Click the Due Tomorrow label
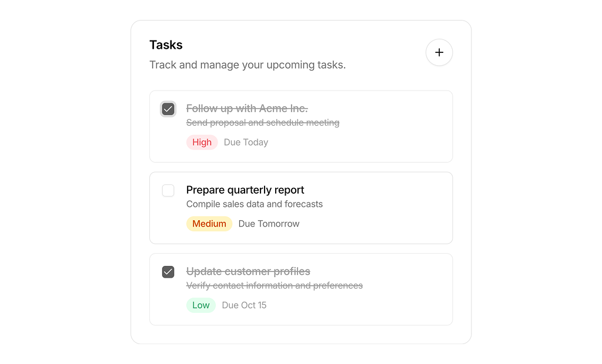This screenshot has width=602, height=364. pyautogui.click(x=269, y=224)
